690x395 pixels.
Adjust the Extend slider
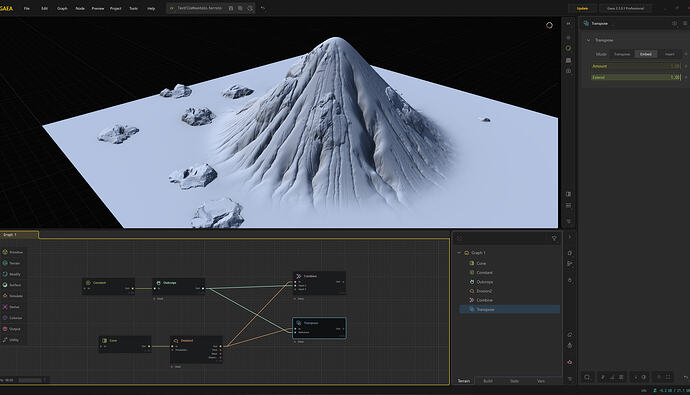point(636,77)
